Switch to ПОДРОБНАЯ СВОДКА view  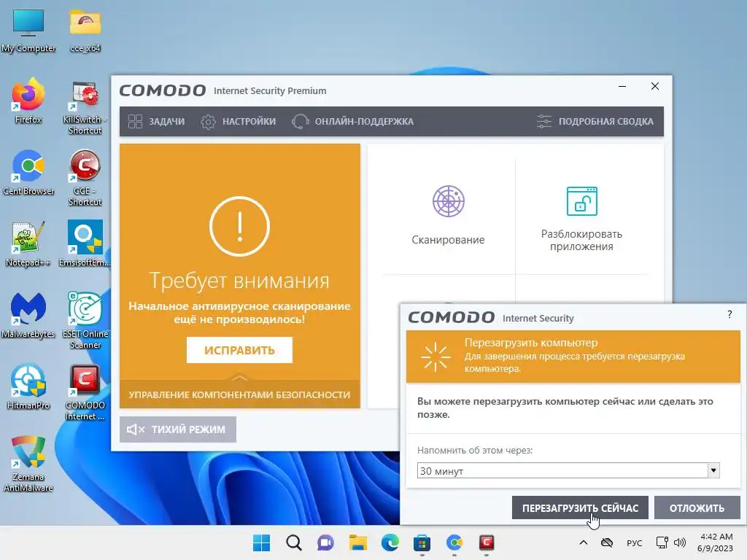(595, 122)
